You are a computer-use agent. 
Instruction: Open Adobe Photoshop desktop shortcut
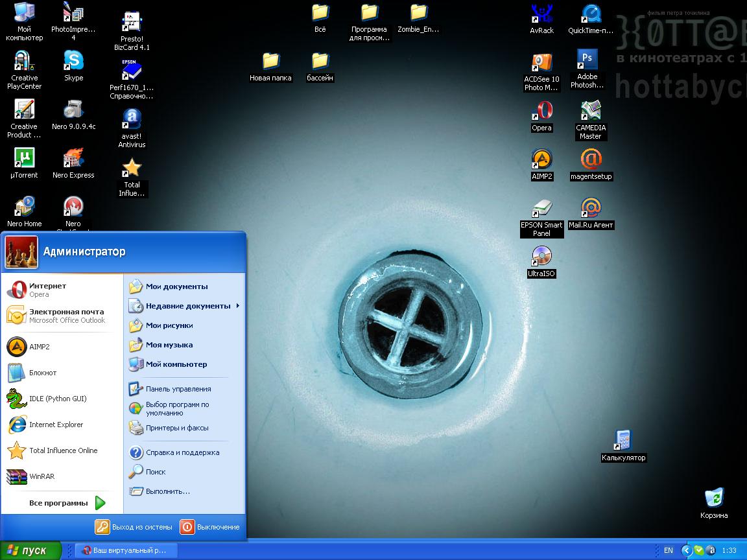(587, 60)
